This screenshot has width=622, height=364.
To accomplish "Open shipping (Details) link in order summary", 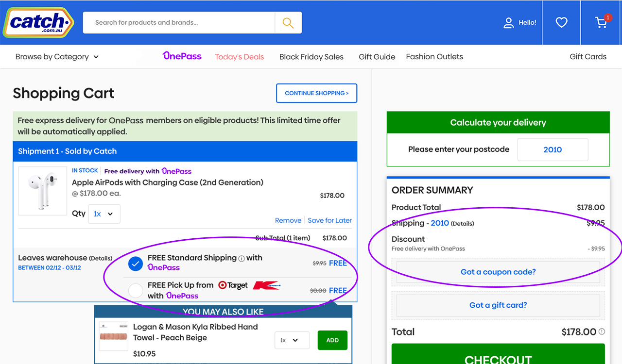I will tap(463, 224).
